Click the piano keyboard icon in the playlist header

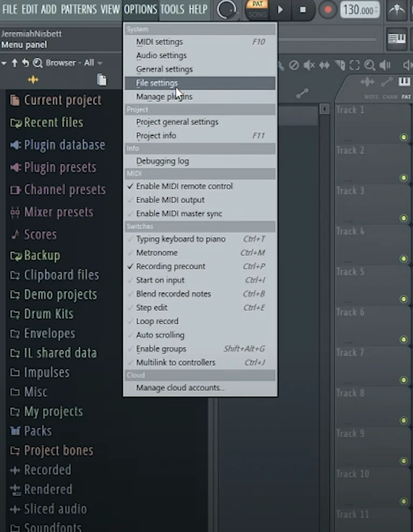[403, 82]
